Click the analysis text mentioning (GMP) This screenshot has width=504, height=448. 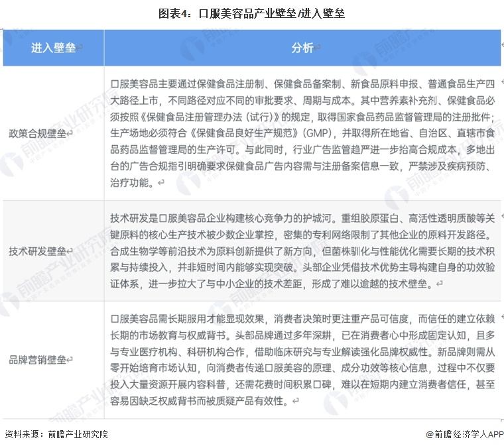pyautogui.click(x=302, y=133)
